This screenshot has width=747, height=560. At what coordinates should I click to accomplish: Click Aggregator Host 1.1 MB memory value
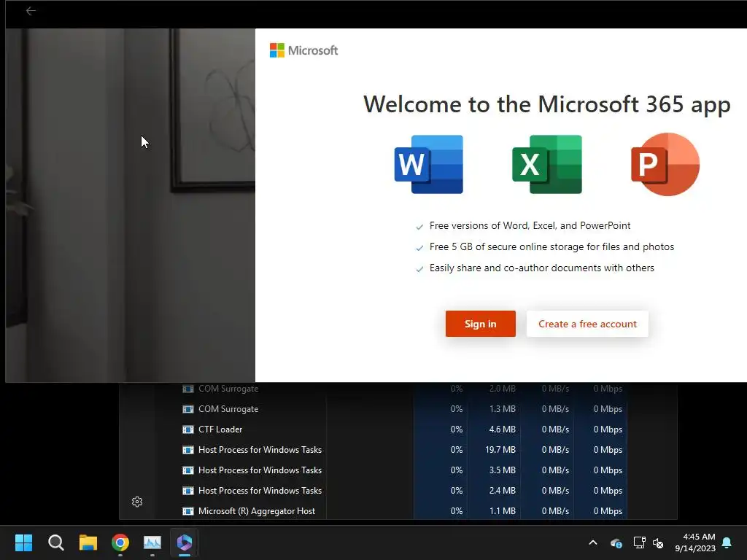click(502, 511)
